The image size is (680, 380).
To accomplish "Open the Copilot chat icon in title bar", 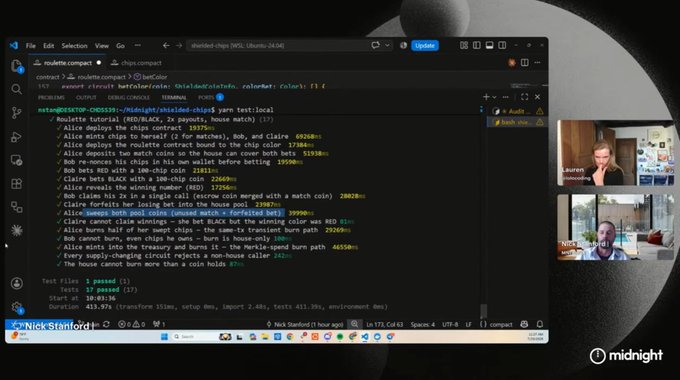I will (x=375, y=45).
